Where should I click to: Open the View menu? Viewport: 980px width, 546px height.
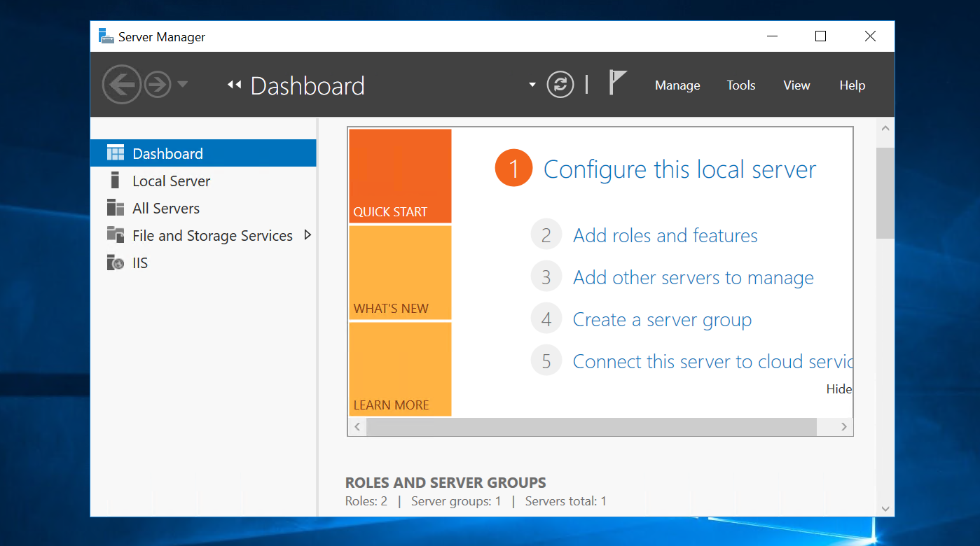pyautogui.click(x=796, y=85)
